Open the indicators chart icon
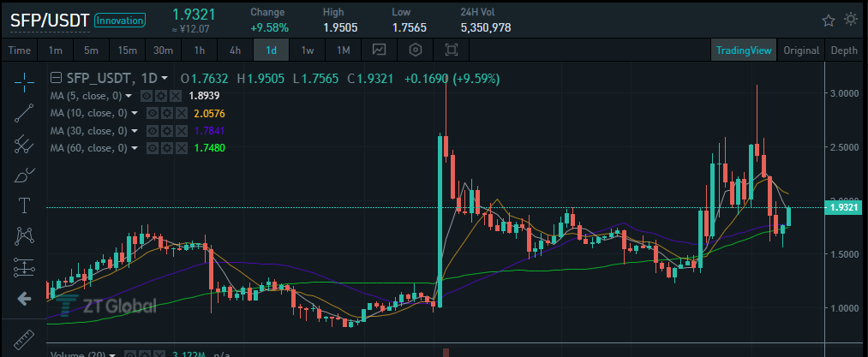 pos(380,51)
